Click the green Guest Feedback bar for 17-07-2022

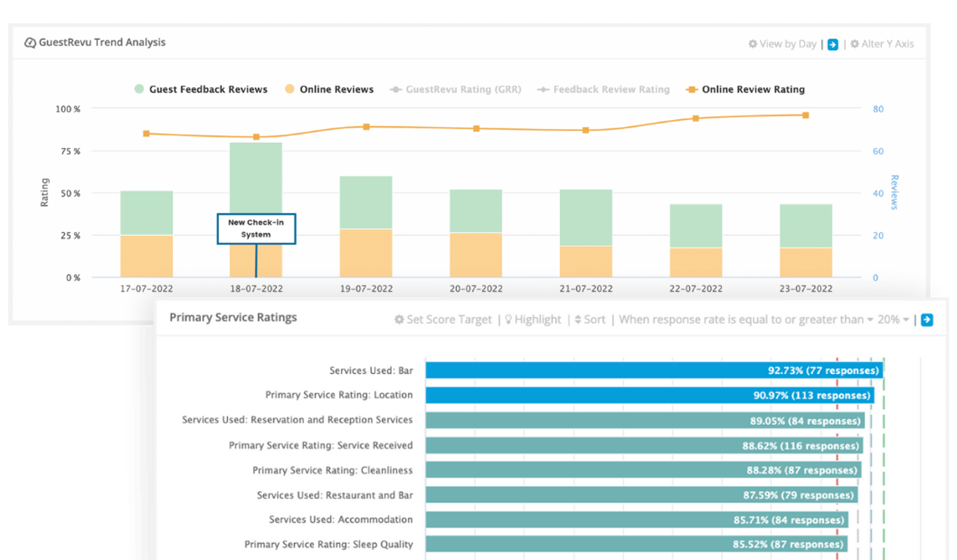coord(147,213)
